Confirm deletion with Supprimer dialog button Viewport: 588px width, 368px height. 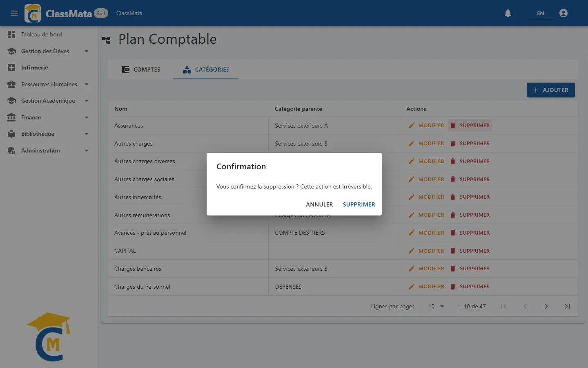(359, 204)
